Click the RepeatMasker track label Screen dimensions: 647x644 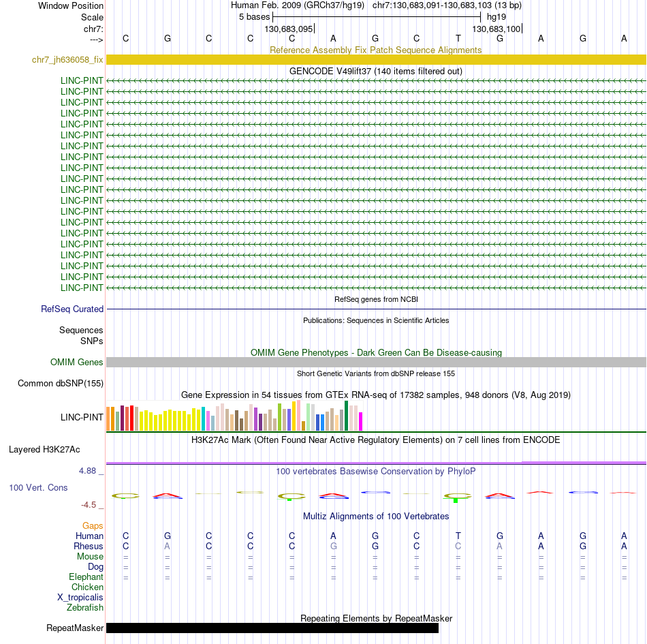[75, 628]
